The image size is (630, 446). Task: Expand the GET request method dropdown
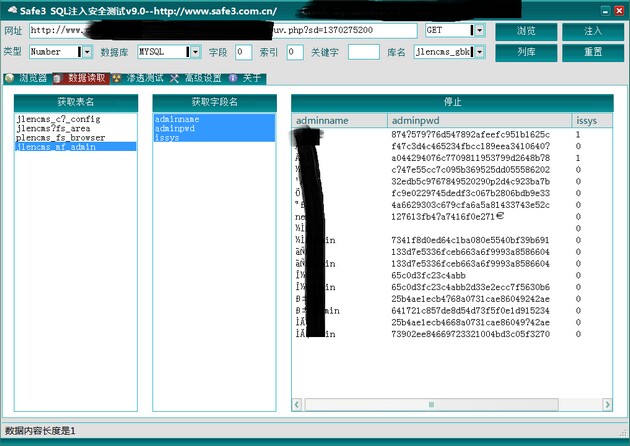tap(478, 31)
